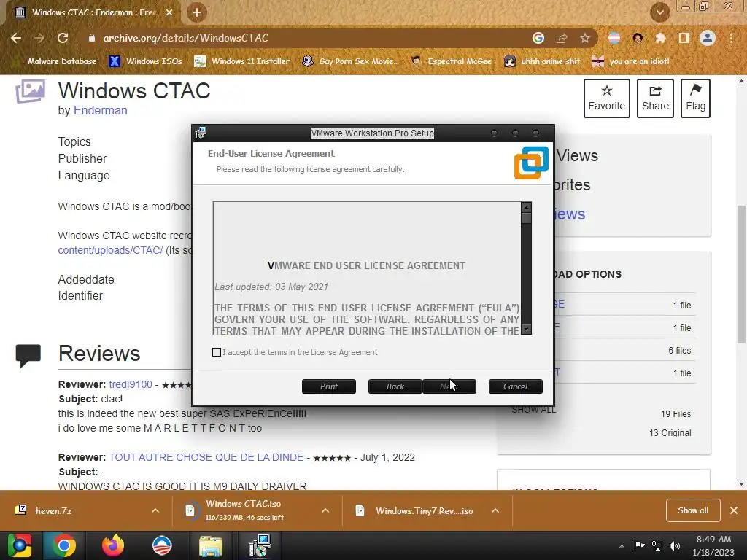Expand Windows CTAC.iso download options chevron

point(325,510)
